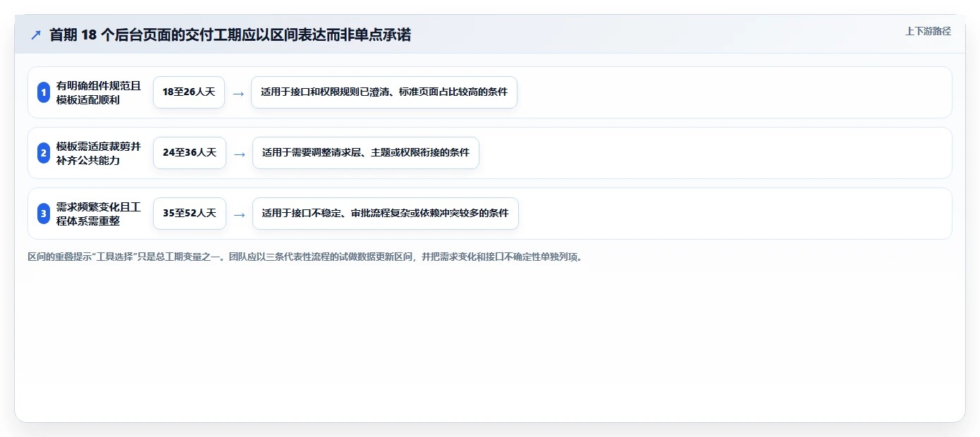Click the arrow after 18至26人天
Screen dimensions: 980x437
[x=238, y=93]
